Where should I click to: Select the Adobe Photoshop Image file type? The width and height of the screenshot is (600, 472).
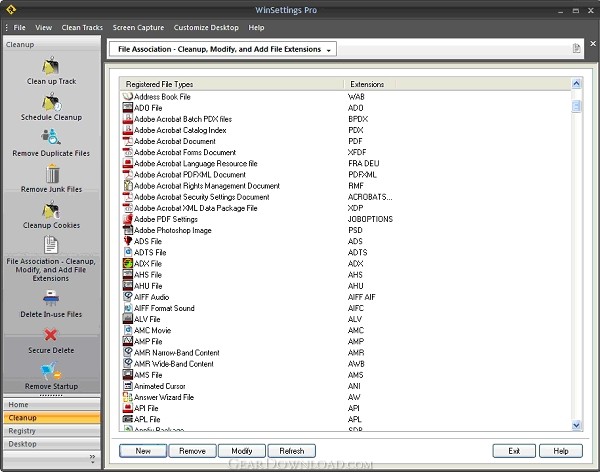click(x=173, y=230)
